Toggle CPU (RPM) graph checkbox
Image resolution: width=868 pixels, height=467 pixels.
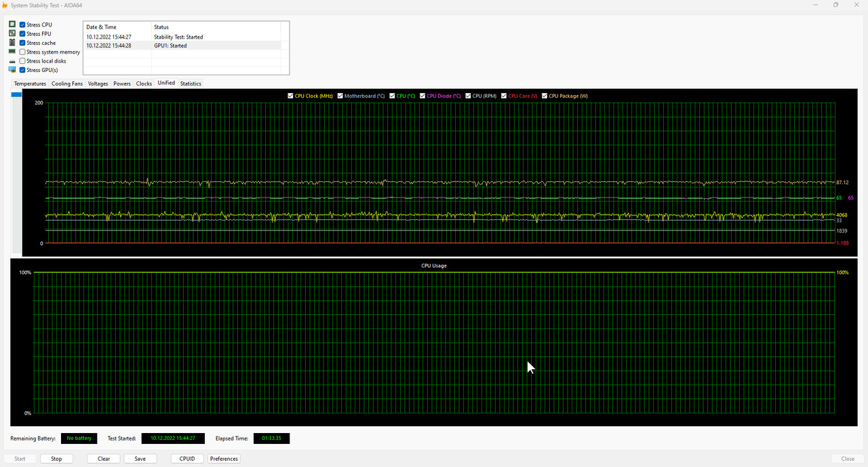(x=469, y=96)
